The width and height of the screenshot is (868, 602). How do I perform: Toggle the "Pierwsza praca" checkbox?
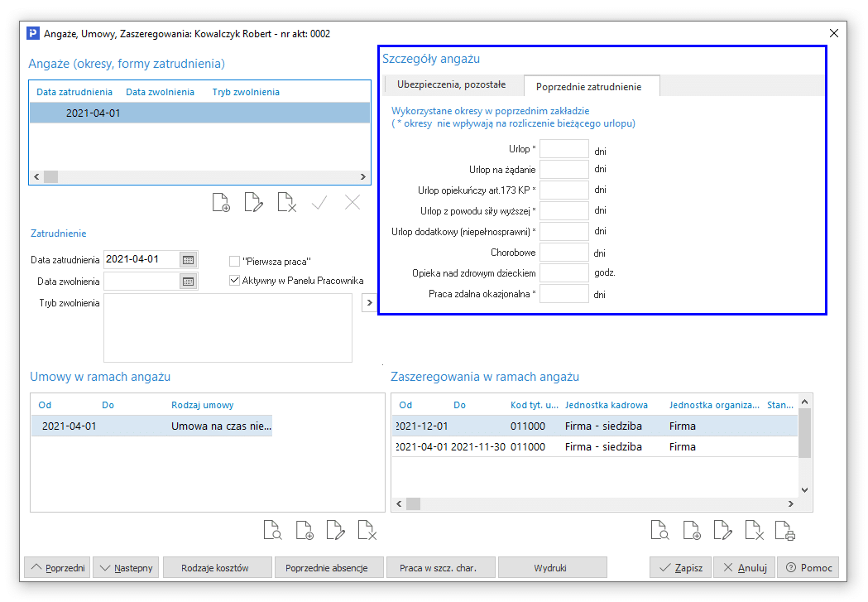pos(235,261)
